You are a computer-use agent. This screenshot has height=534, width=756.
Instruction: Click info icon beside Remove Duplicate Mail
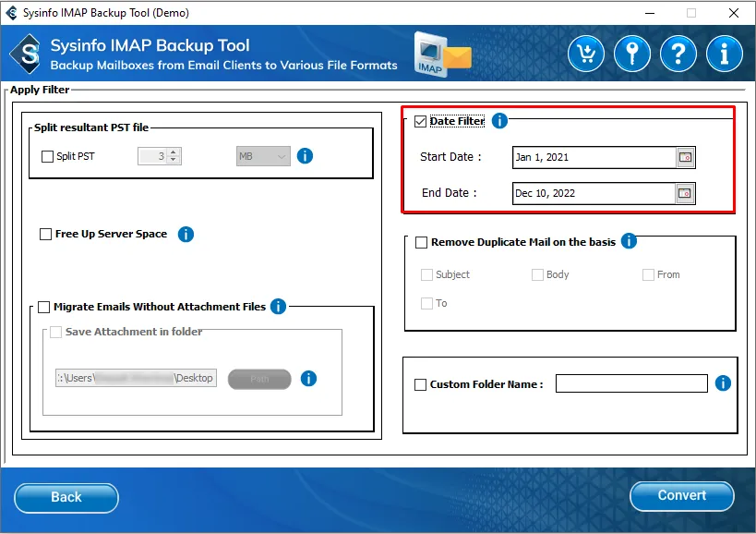pyautogui.click(x=629, y=241)
